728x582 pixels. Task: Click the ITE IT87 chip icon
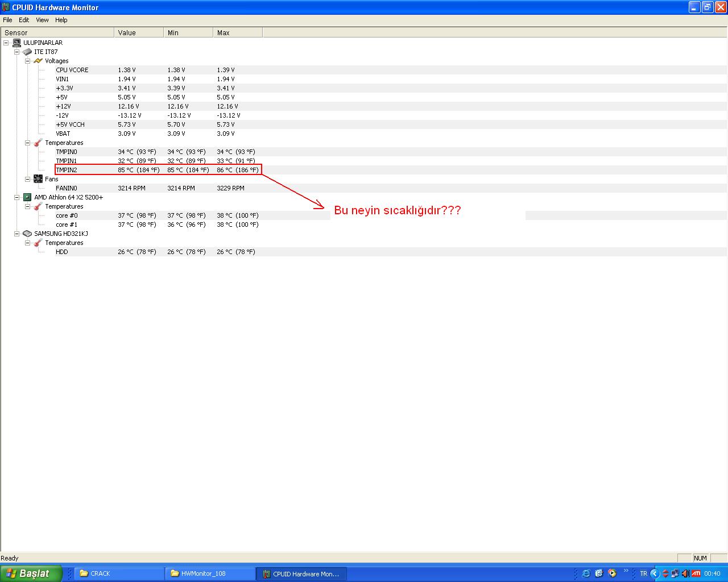(x=27, y=52)
